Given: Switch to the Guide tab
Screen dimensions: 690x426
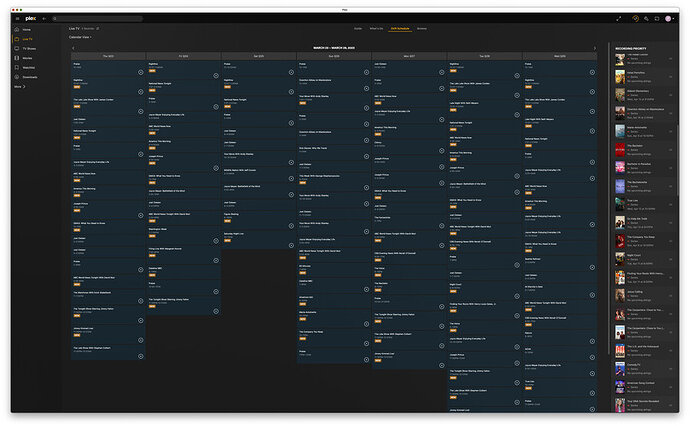Looking at the screenshot, I should coord(358,29).
